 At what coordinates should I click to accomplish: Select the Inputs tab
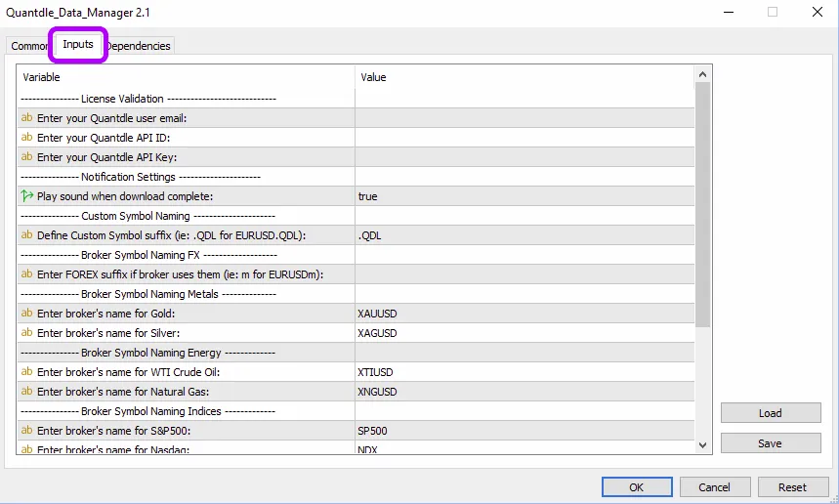pyautogui.click(x=78, y=44)
